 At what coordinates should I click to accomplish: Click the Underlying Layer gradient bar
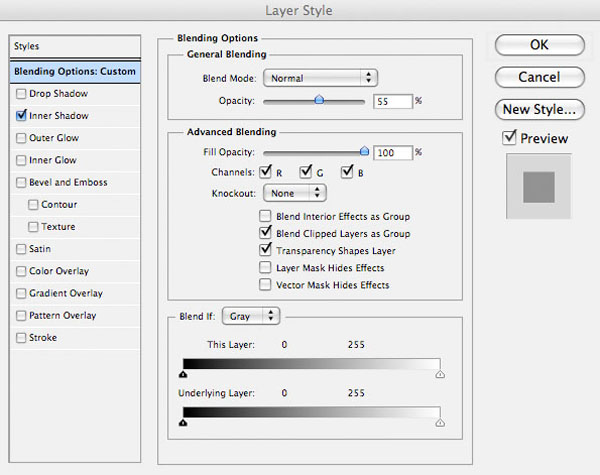[311, 412]
